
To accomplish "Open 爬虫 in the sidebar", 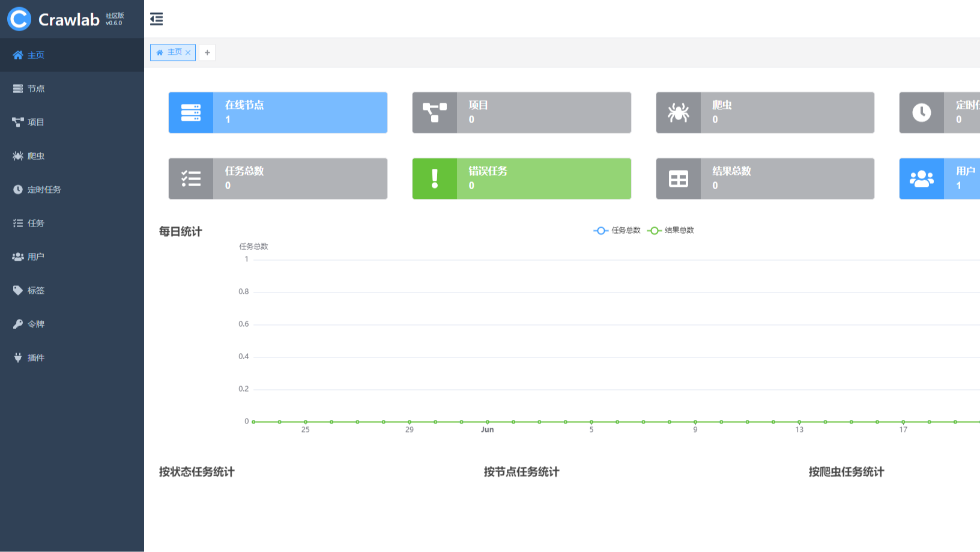I will tap(72, 156).
